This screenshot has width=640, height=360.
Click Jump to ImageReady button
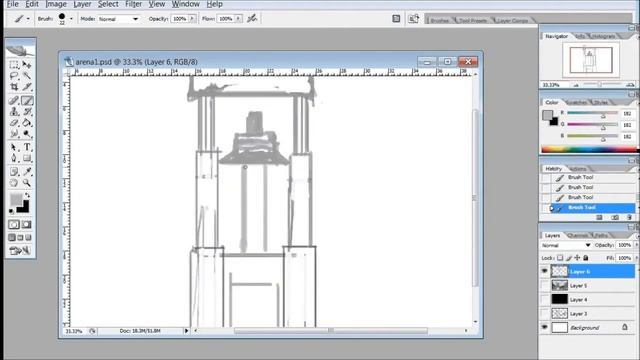tap(20, 251)
